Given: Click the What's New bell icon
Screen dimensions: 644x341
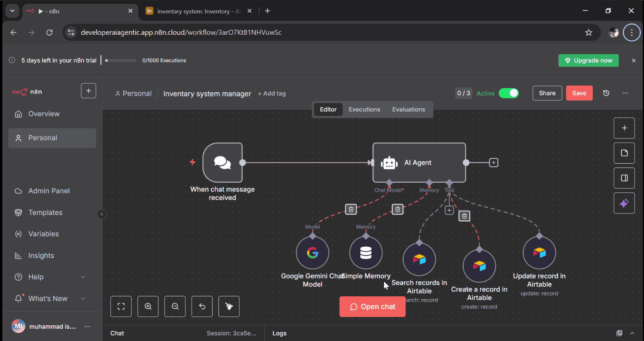Looking at the screenshot, I should tap(19, 298).
